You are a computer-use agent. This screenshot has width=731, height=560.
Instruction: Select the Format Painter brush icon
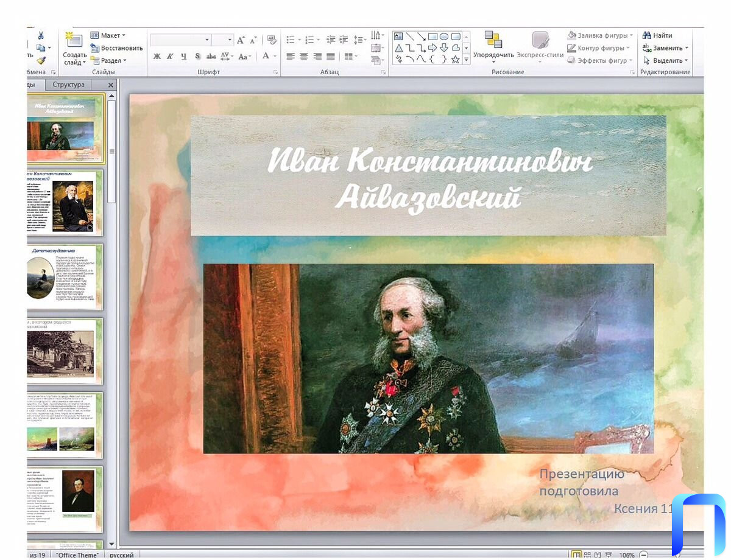coord(41,60)
